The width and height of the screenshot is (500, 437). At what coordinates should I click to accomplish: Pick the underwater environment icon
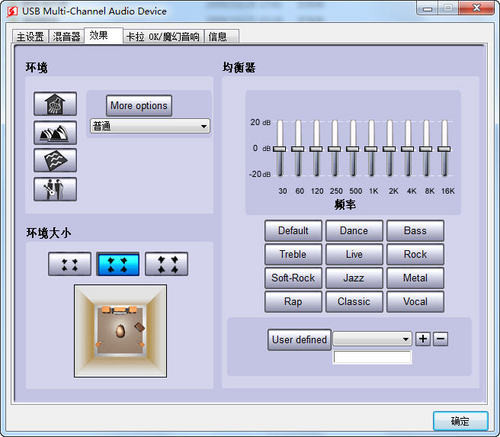click(55, 161)
